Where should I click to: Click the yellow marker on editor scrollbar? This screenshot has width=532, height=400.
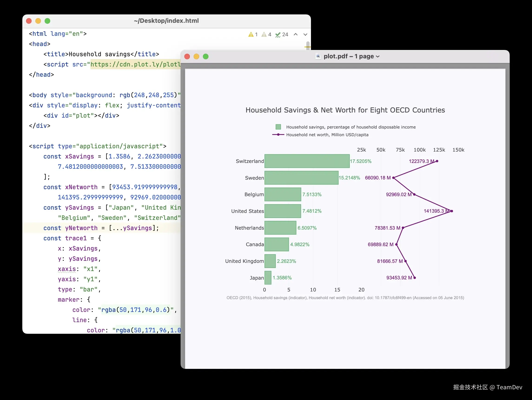307,47
